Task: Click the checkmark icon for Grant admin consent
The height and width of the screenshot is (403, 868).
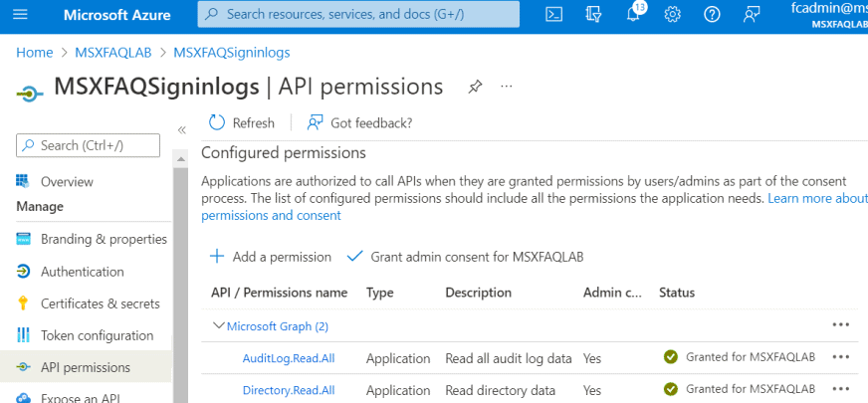Action: 354,257
